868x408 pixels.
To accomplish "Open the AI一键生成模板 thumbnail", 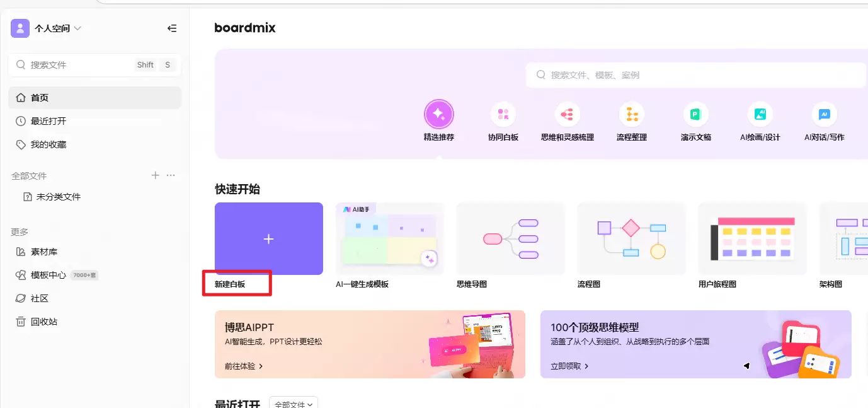I will pyautogui.click(x=390, y=238).
